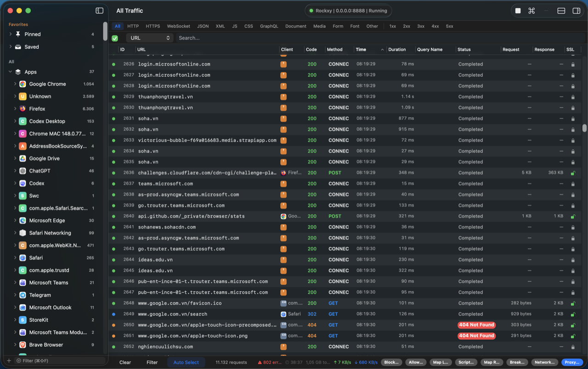This screenshot has height=369, width=588.
Task: Click the Safari client icon on row 2649
Action: (283, 314)
